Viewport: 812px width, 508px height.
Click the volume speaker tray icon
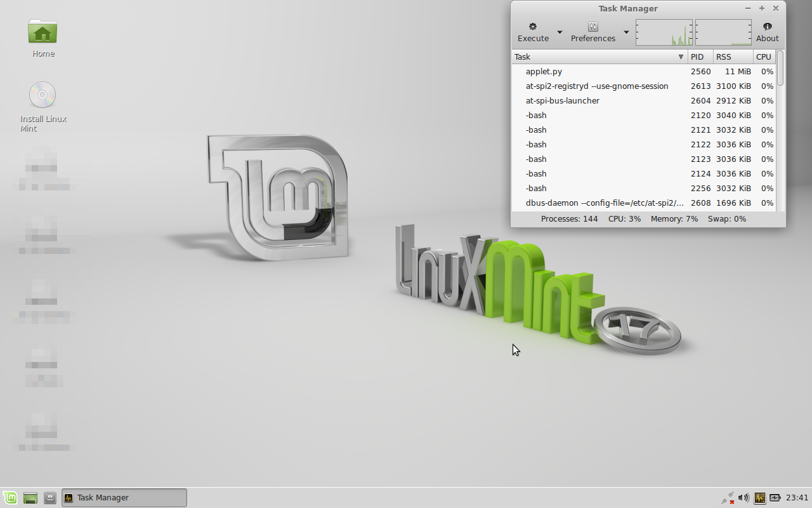[743, 498]
